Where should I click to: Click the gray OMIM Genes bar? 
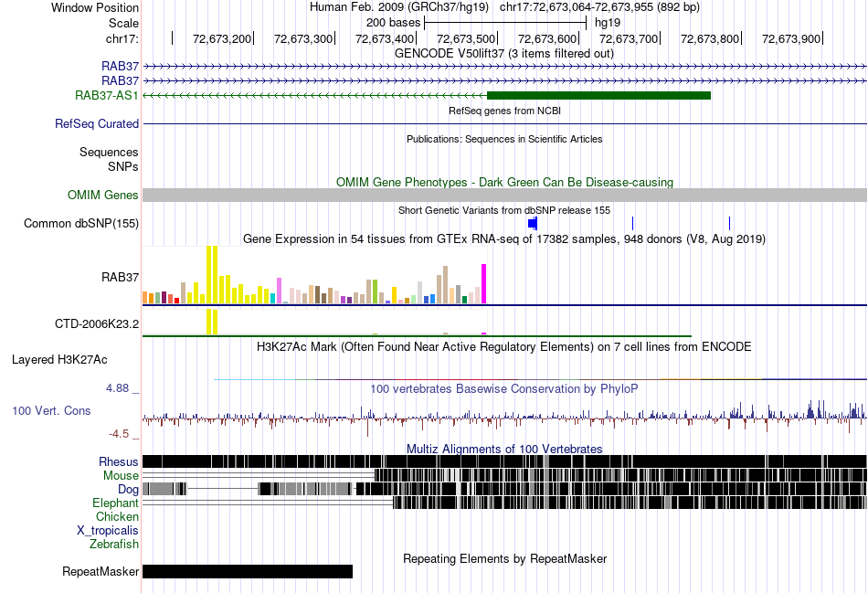505,195
